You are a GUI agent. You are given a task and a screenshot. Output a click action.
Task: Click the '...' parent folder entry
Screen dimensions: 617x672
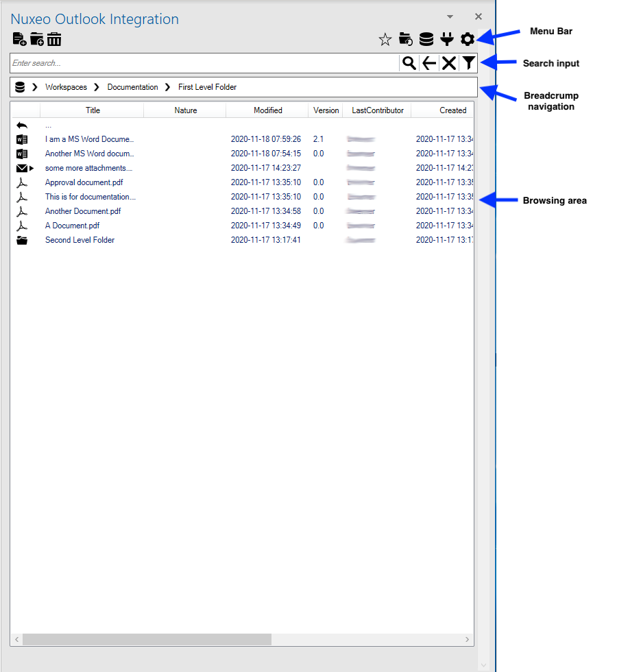[x=49, y=125]
